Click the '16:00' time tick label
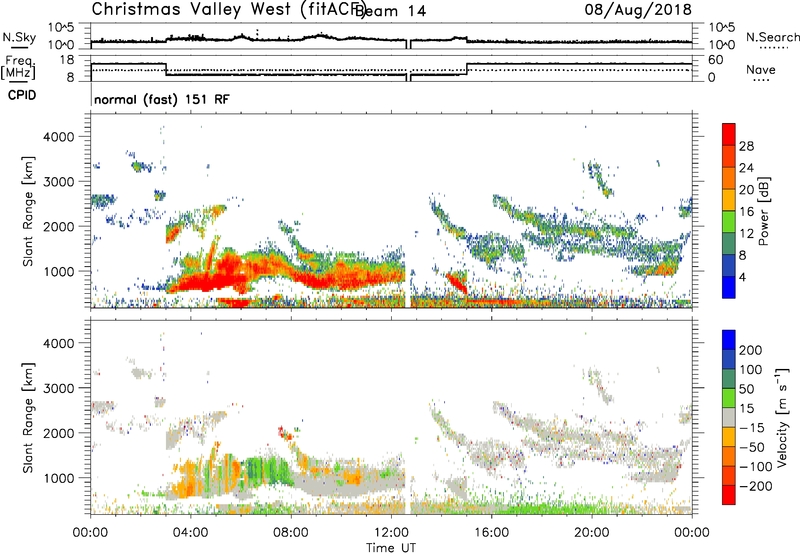 [491, 533]
